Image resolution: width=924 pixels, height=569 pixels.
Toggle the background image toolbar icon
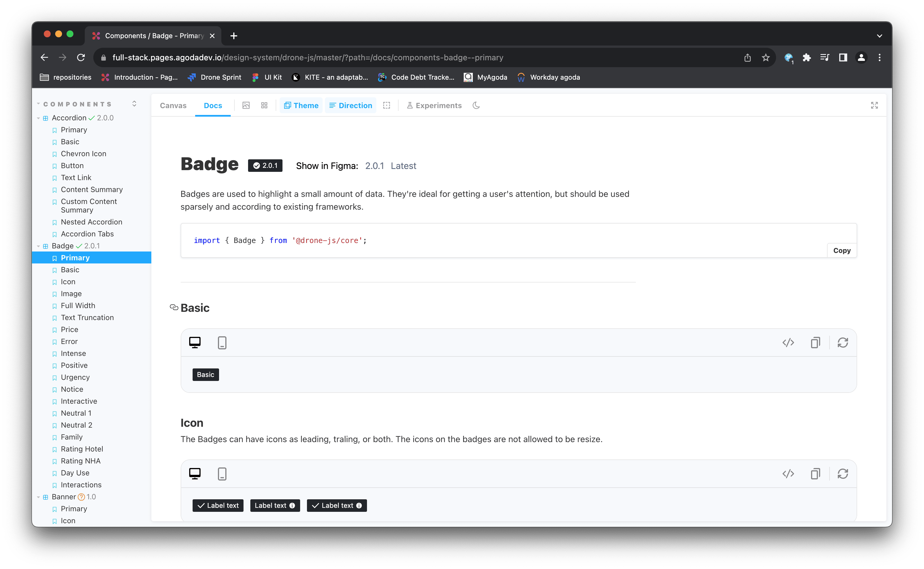click(246, 105)
